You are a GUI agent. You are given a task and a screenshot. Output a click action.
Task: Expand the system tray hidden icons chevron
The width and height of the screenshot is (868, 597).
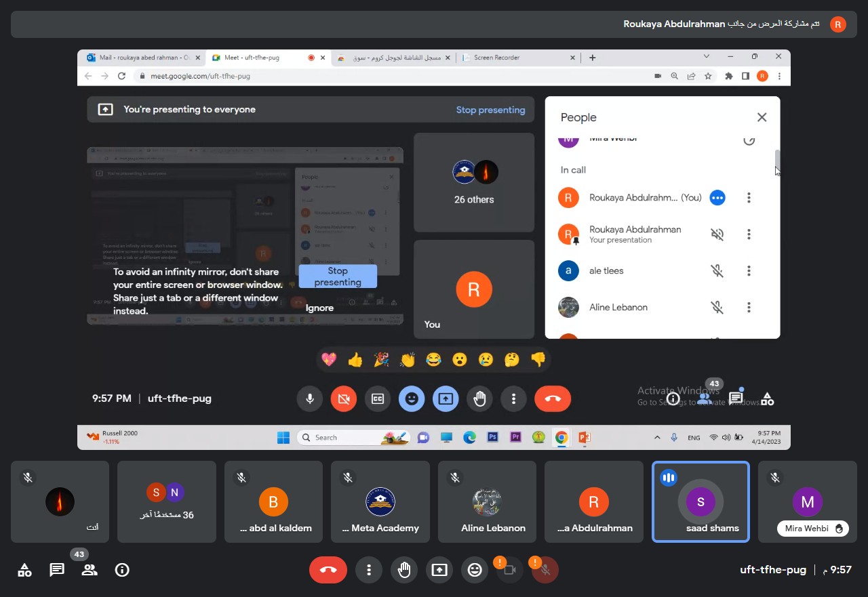coord(657,438)
